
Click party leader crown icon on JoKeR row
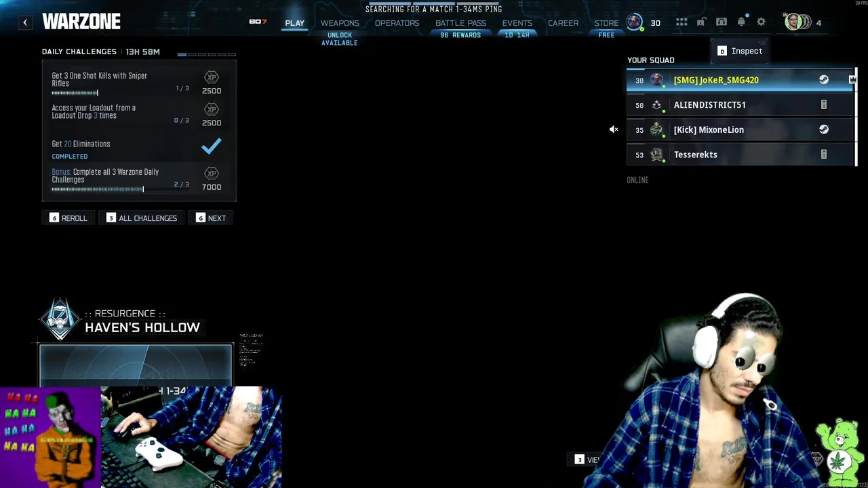(x=852, y=80)
